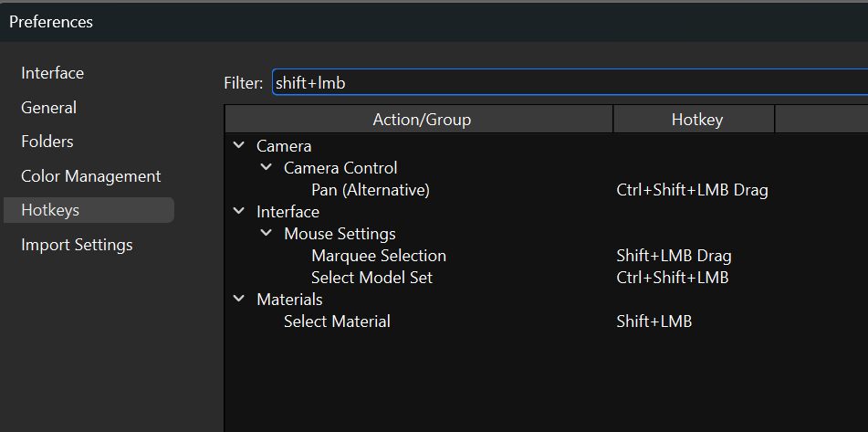Click the Filter text field
868x432 pixels.
(x=566, y=82)
